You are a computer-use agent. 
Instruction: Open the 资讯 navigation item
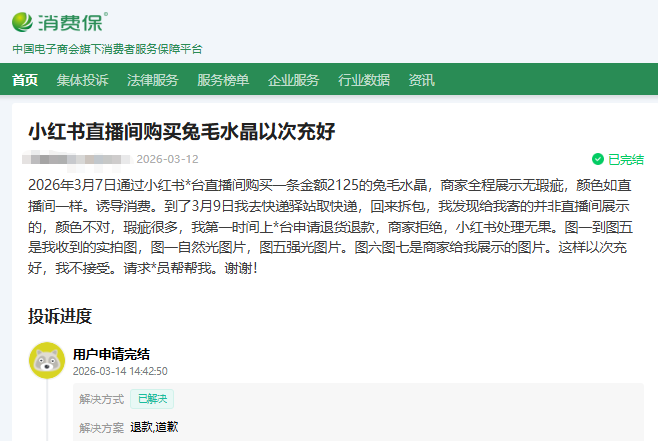421,81
